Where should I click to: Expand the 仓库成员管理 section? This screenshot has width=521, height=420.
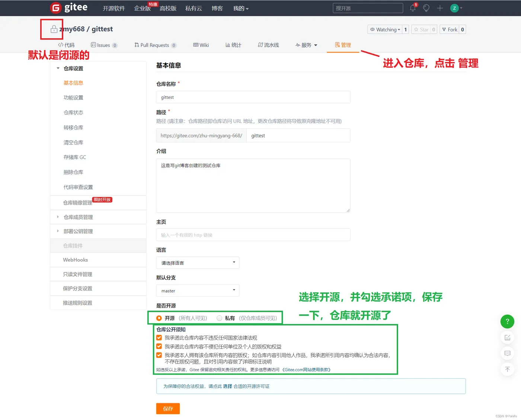(58, 217)
